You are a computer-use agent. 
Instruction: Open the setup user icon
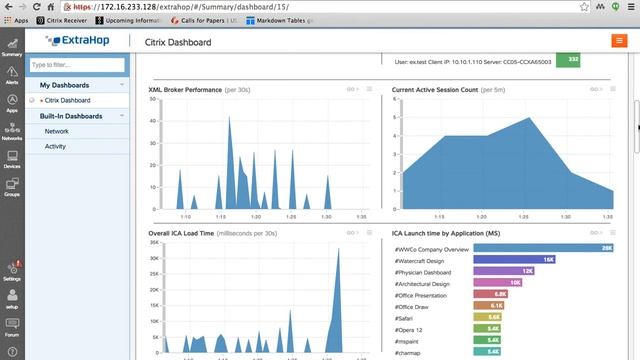12,299
